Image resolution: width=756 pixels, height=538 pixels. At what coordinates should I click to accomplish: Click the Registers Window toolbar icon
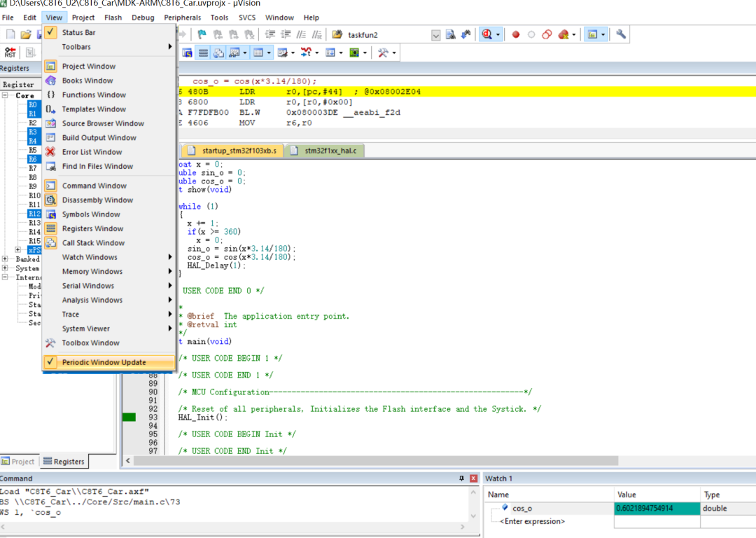click(x=203, y=53)
